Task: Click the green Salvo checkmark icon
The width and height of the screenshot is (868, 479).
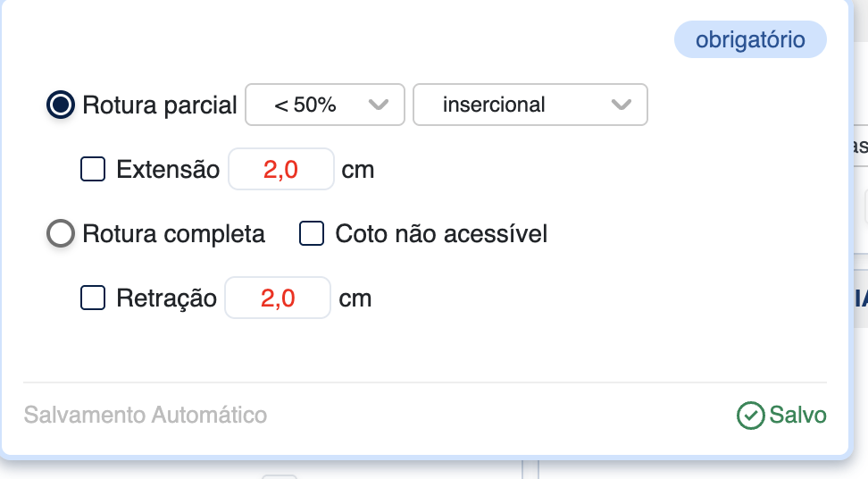Action: click(750, 416)
